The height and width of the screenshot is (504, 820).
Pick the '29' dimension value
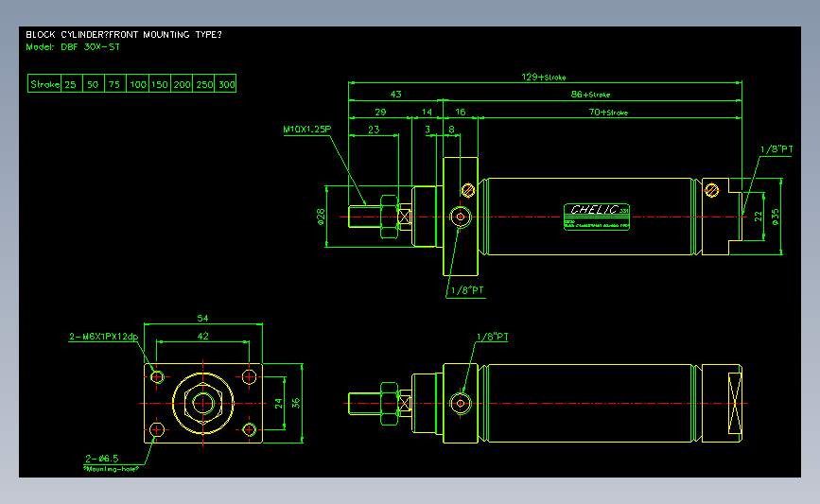point(380,112)
